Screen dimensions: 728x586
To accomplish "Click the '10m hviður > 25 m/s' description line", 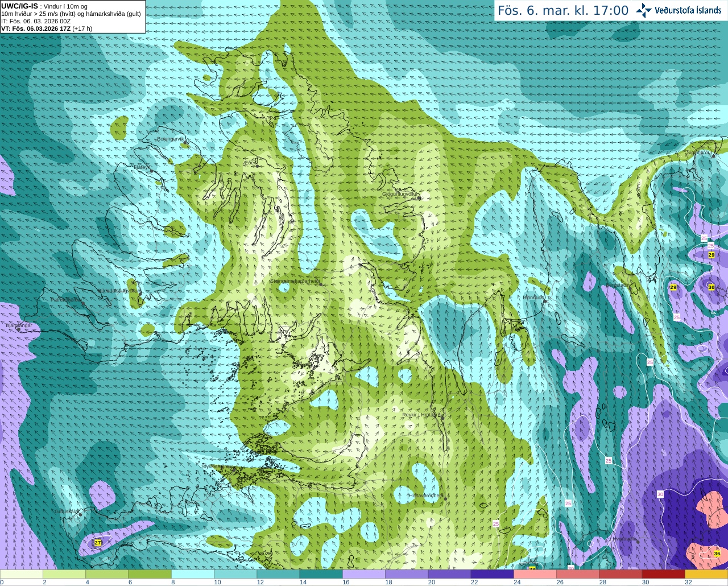I will pyautogui.click(x=71, y=14).
